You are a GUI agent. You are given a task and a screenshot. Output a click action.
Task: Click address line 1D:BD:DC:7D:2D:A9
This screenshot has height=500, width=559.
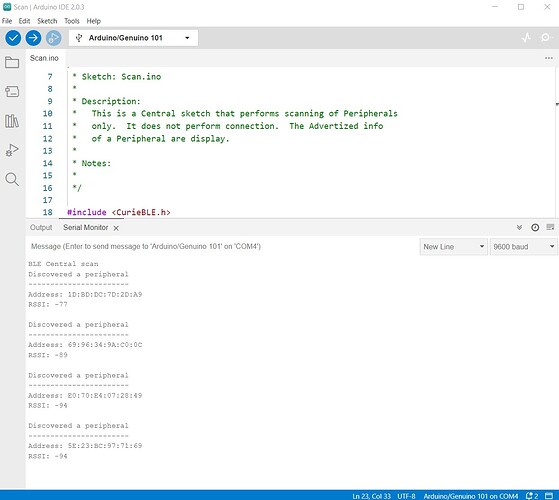click(x=85, y=294)
